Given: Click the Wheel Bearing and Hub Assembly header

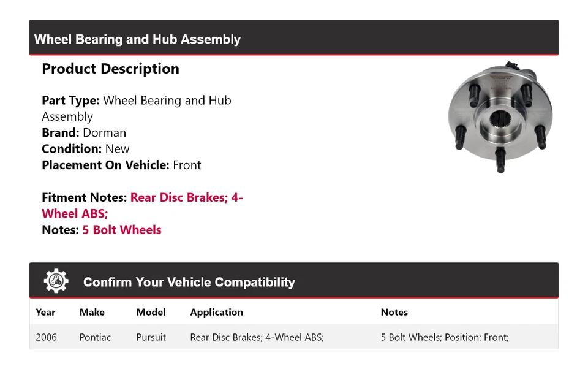Looking at the screenshot, I should coord(137,39).
